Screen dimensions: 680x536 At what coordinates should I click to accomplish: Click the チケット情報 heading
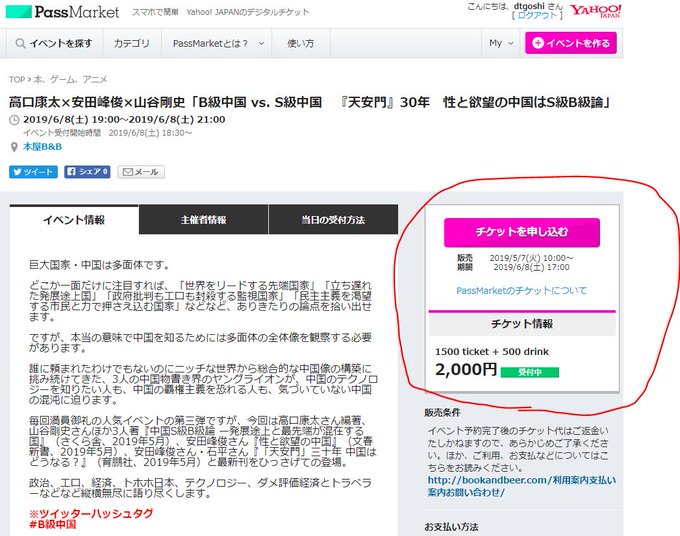(x=522, y=324)
